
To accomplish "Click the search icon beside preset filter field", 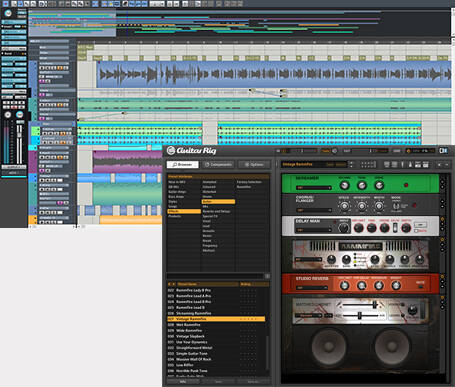I will pos(267,276).
